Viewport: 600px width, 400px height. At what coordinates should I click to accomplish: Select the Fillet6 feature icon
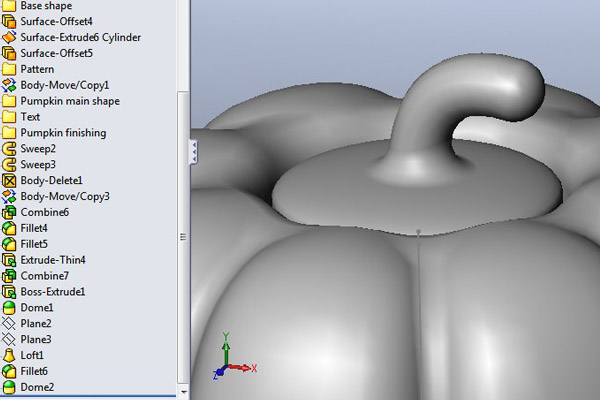tap(9, 371)
